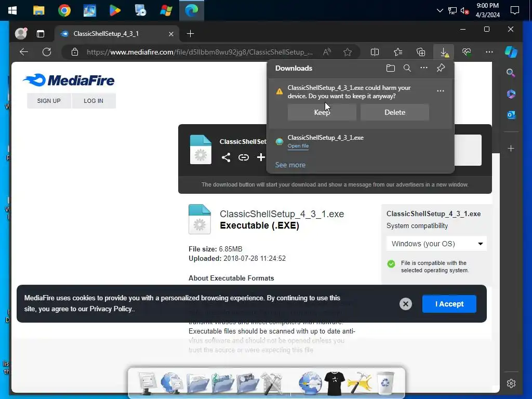Search downloads in Downloads panel
This screenshot has width=532, height=399.
(x=407, y=68)
